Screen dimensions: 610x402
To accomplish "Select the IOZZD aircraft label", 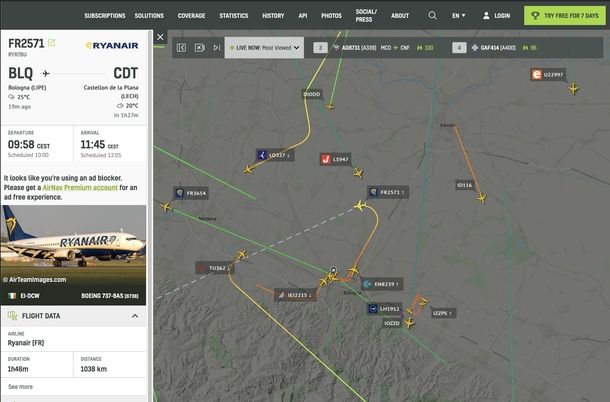I will coord(392,323).
